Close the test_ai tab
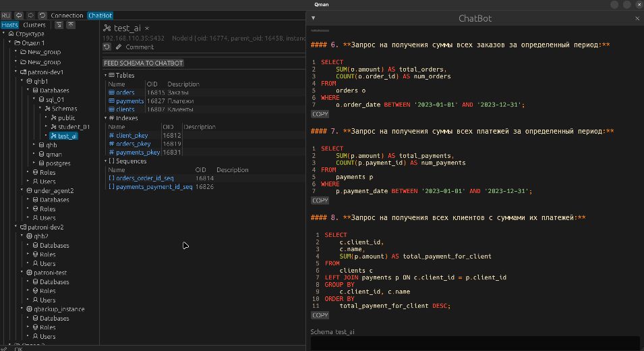Viewport: 644px width, 351px height. tap(147, 28)
